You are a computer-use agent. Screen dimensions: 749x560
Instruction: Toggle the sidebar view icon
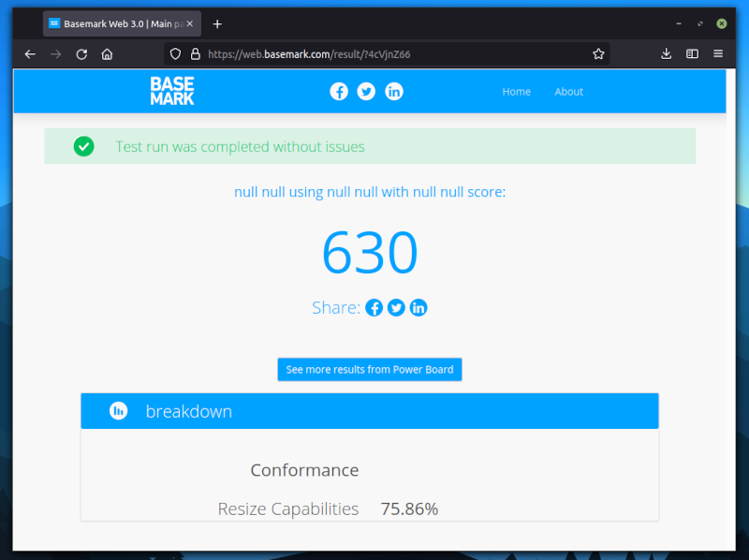pos(692,53)
